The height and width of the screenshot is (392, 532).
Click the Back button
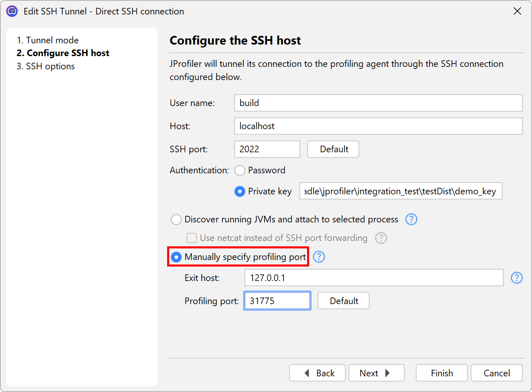tap(317, 373)
